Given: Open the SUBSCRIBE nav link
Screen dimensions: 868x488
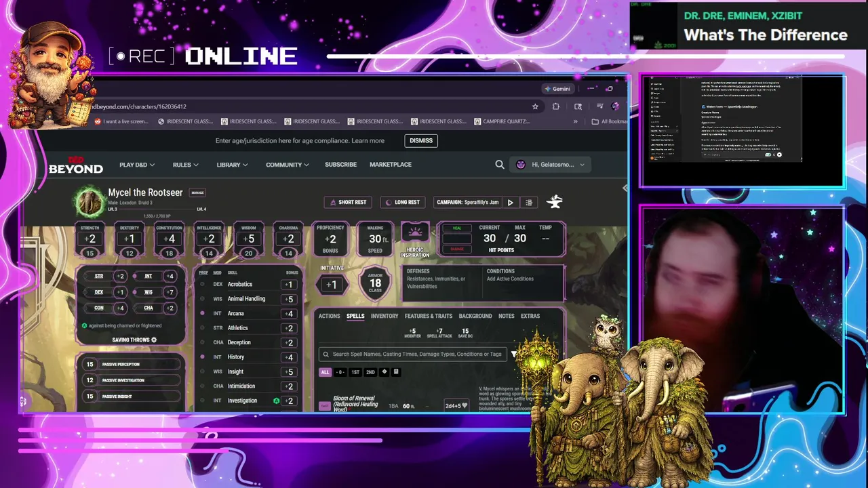Looking at the screenshot, I should 340,165.
